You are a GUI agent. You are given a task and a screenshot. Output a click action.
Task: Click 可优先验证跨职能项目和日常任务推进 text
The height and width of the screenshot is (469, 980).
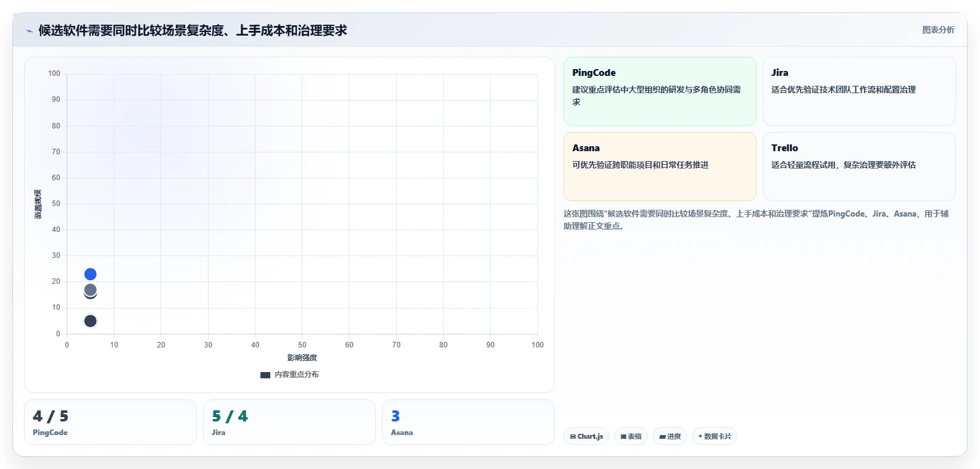click(640, 165)
